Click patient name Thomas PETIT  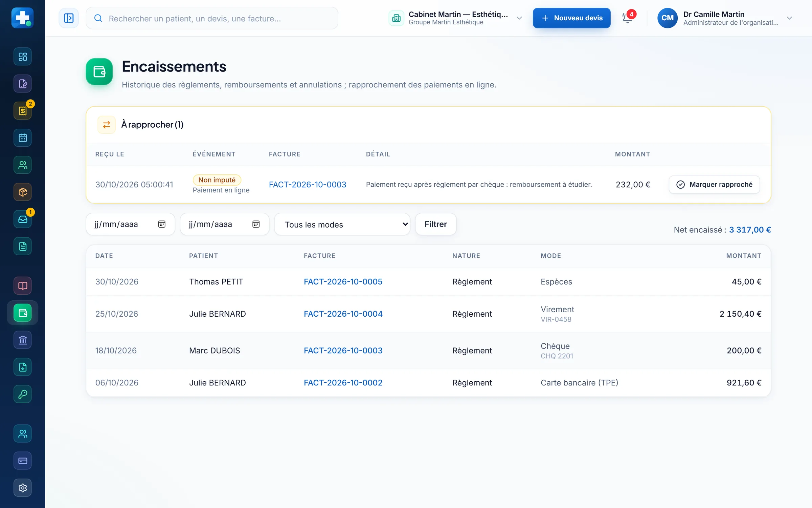click(x=216, y=282)
